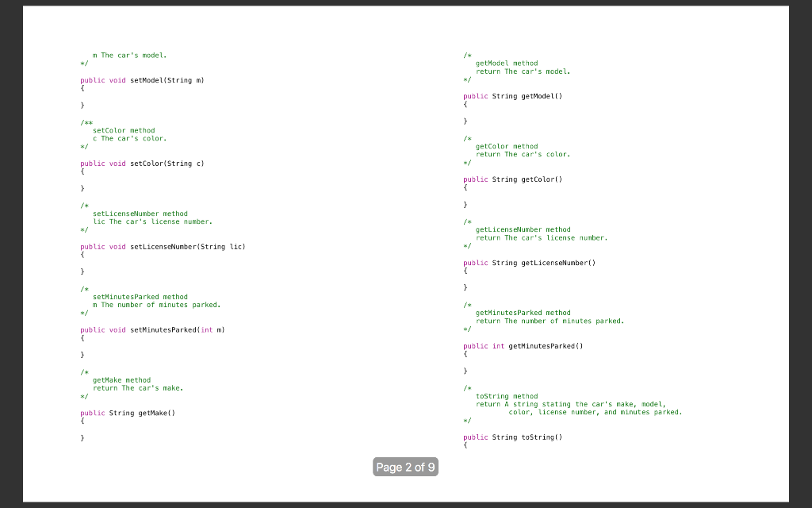Click the 'getMake method' comment line

[121, 380]
